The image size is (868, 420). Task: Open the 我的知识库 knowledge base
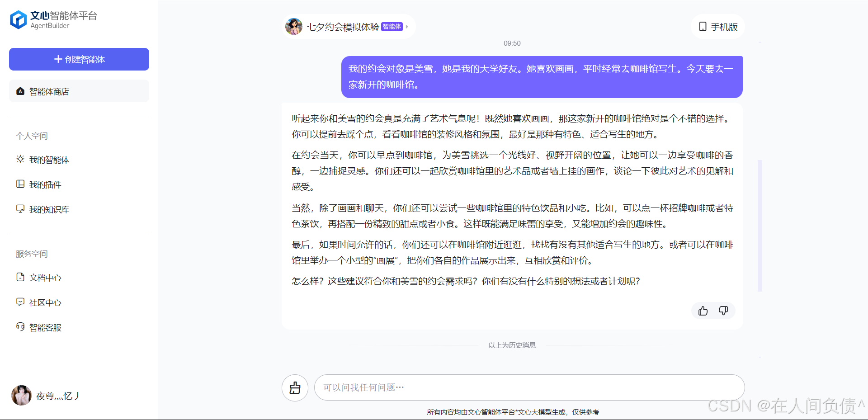tap(49, 209)
